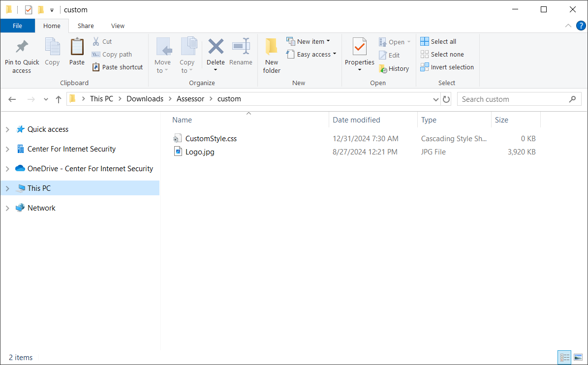Refresh the current folder view
Screen dimensions: 588x365
(x=446, y=99)
